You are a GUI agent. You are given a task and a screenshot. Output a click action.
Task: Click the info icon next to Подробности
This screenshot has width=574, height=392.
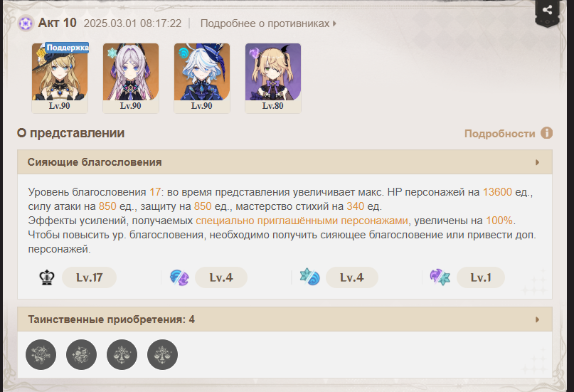[546, 133]
